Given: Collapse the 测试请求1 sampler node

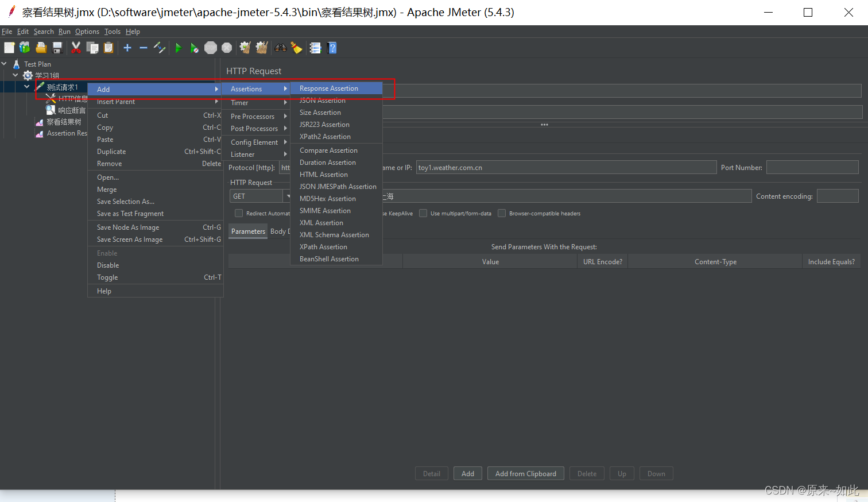Looking at the screenshot, I should 27,87.
